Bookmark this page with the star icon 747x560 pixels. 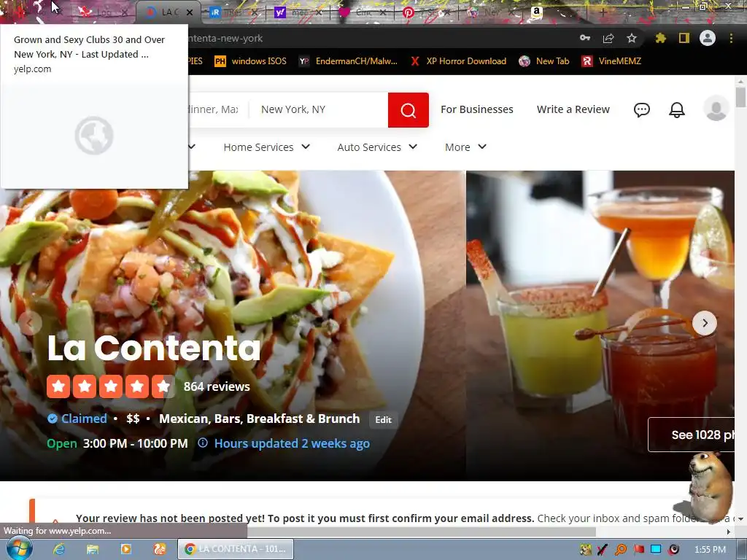coord(632,38)
